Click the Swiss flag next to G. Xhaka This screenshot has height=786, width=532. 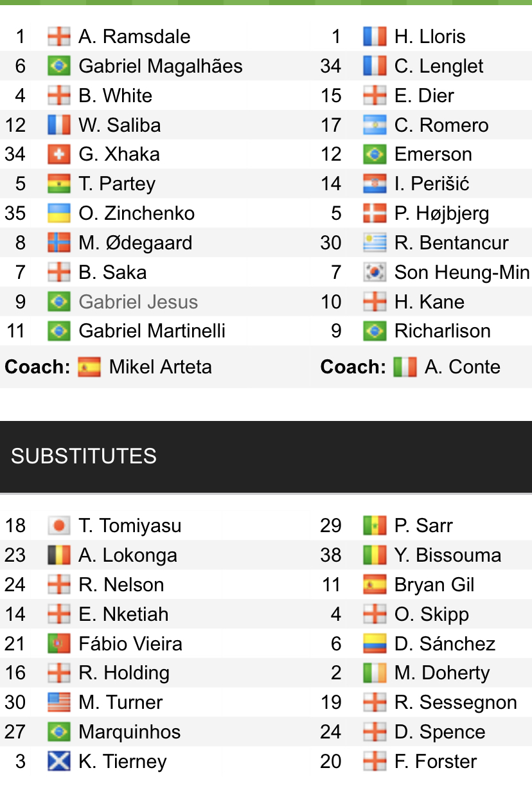click(x=58, y=154)
